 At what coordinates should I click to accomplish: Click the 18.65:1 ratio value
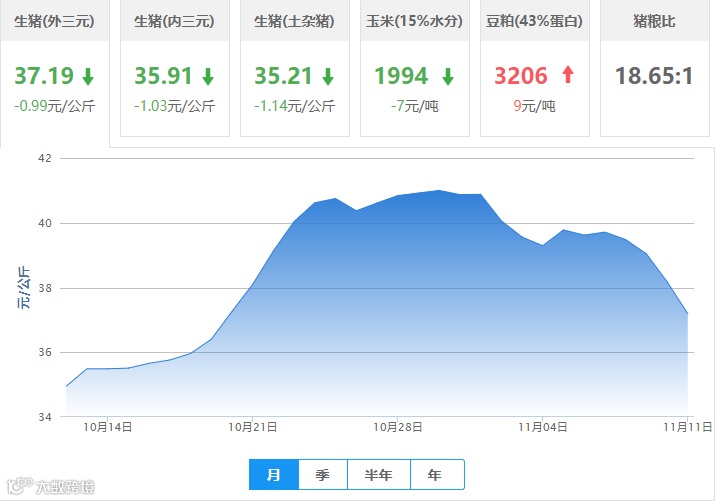(654, 76)
